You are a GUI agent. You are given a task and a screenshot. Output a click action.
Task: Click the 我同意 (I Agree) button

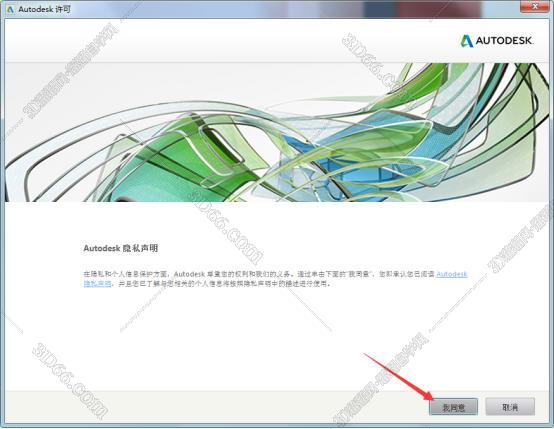[453, 407]
